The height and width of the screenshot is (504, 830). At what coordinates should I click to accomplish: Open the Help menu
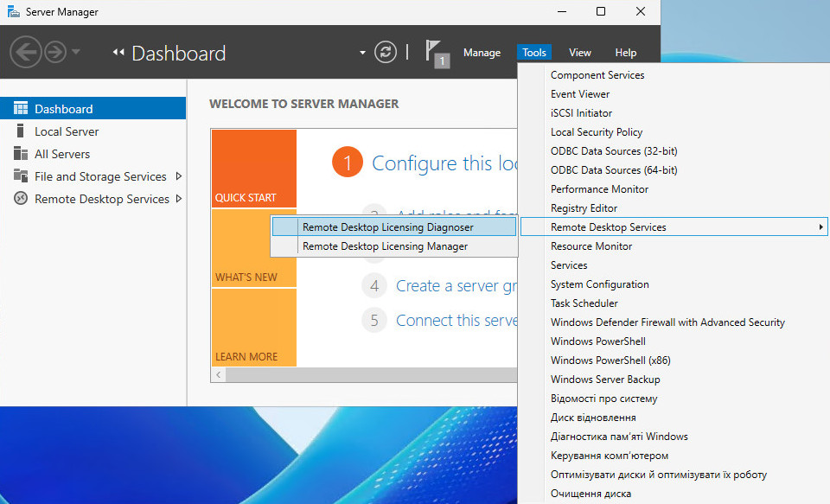click(626, 53)
